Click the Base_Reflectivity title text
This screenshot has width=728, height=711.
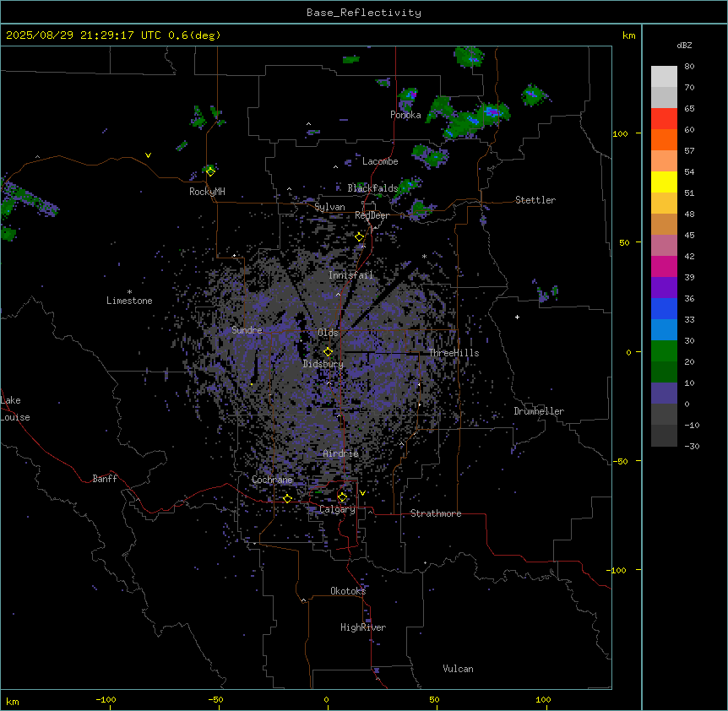[x=363, y=13]
